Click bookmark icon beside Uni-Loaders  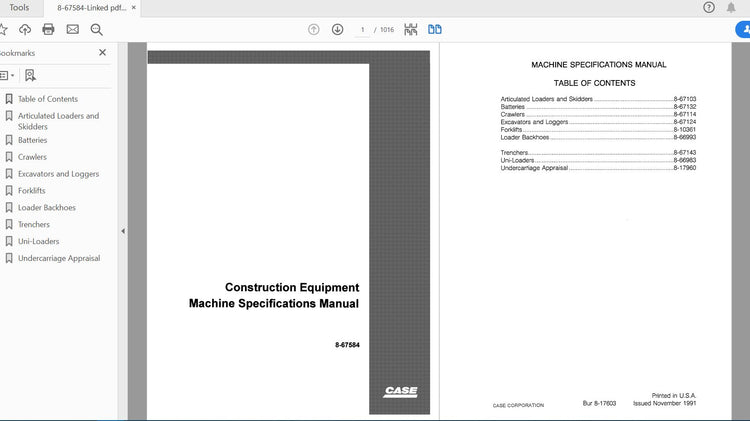point(9,241)
